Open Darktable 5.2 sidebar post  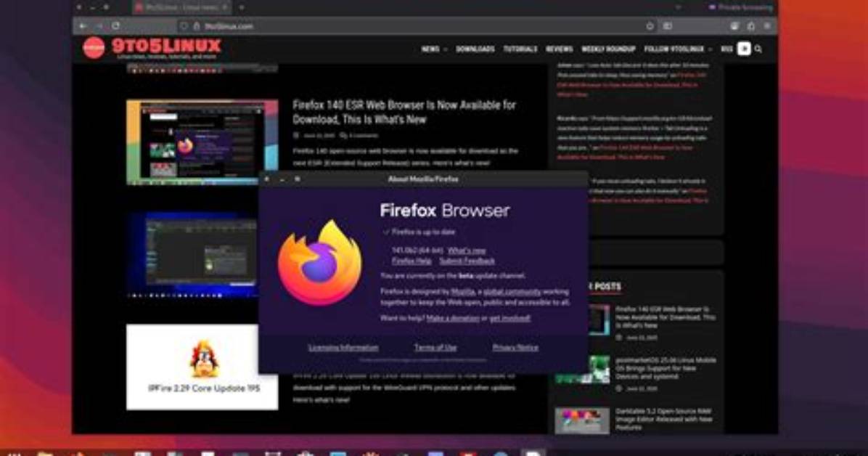(664, 420)
